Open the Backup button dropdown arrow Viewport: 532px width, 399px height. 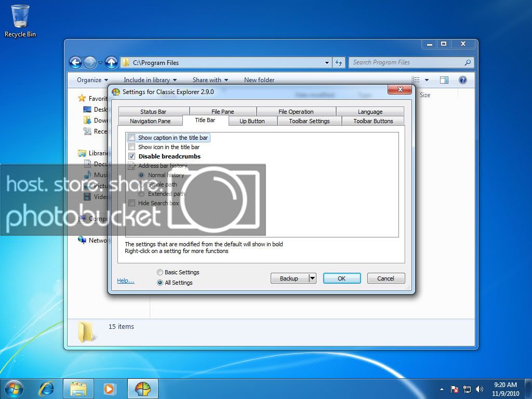tap(312, 278)
